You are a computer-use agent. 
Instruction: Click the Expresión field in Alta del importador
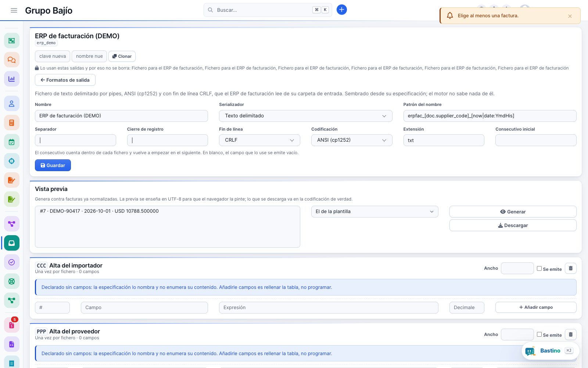coord(329,308)
